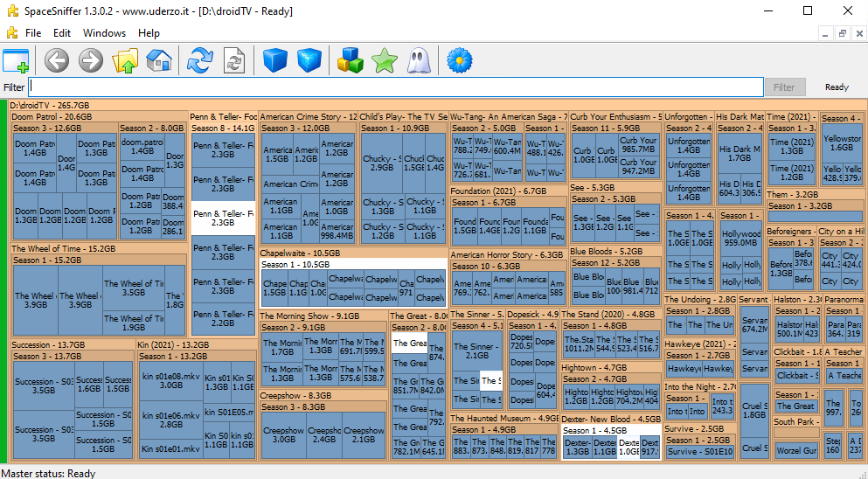Click the blue flower icon in toolbar
This screenshot has width=868, height=479.
pyautogui.click(x=459, y=60)
